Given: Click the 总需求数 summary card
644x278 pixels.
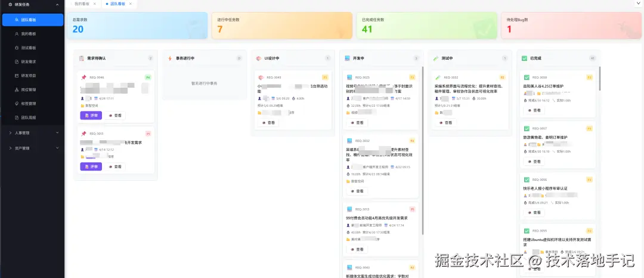Looking at the screenshot, I should point(137,26).
